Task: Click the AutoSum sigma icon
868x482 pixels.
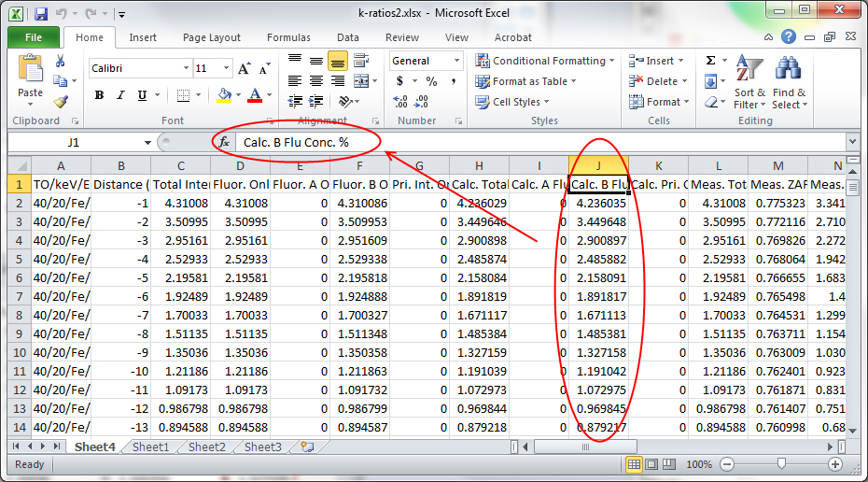Action: click(711, 61)
